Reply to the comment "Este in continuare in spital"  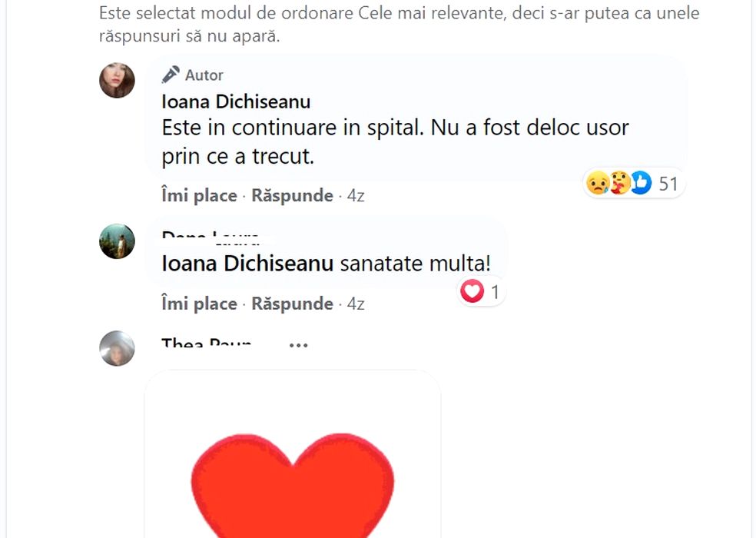292,196
